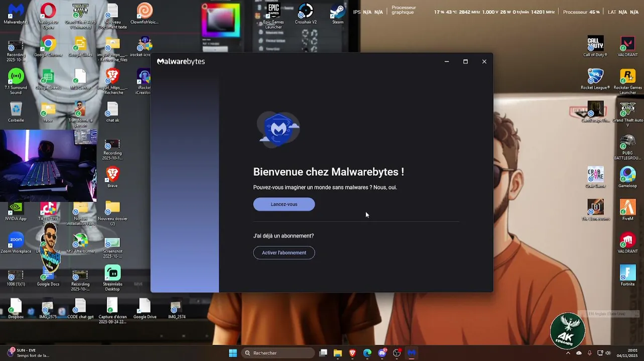Screen dimensions: 644x361
Task: Select Crab Game desktop icon
Action: click(x=595, y=177)
